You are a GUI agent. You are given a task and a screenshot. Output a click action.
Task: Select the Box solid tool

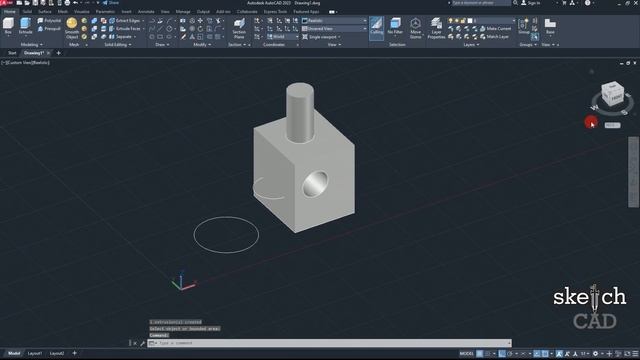tap(8, 26)
